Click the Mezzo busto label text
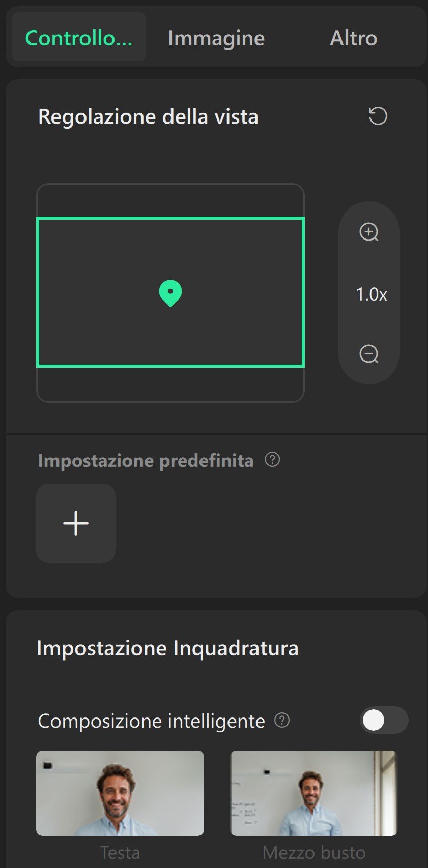428x868 pixels. [x=314, y=852]
